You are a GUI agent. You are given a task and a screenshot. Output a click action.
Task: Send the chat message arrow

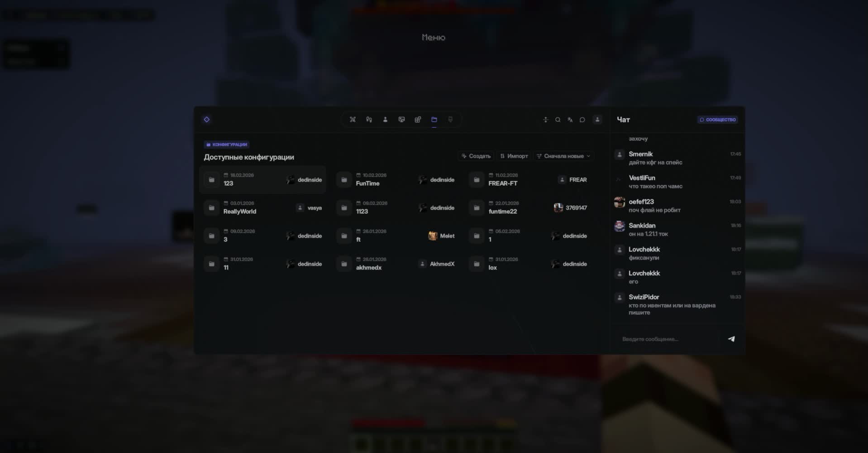(731, 339)
